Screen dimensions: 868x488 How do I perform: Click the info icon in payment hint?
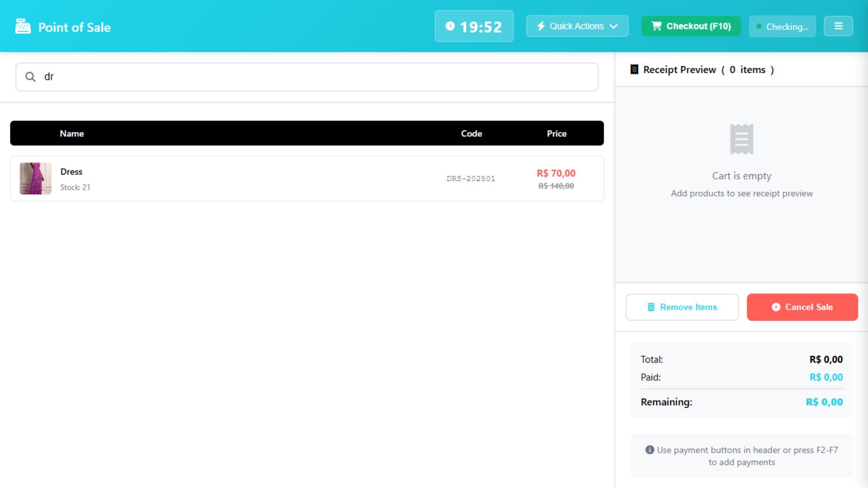point(650,450)
